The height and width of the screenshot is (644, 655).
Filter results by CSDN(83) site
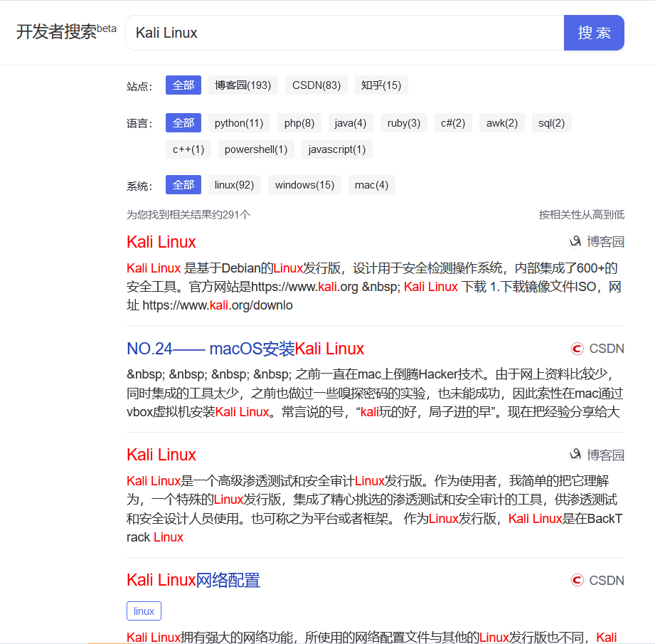pos(316,85)
